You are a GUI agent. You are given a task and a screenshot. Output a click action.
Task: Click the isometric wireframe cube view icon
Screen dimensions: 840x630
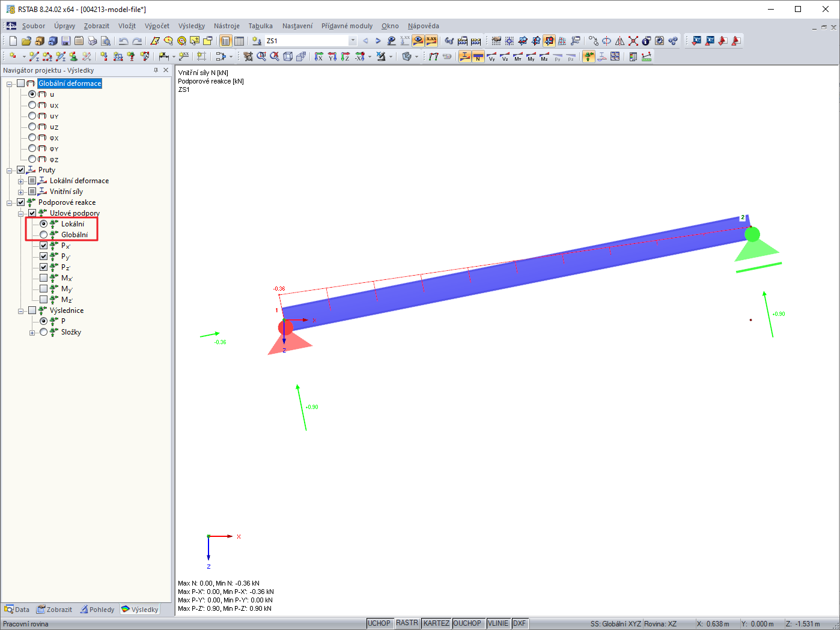pyautogui.click(x=288, y=56)
